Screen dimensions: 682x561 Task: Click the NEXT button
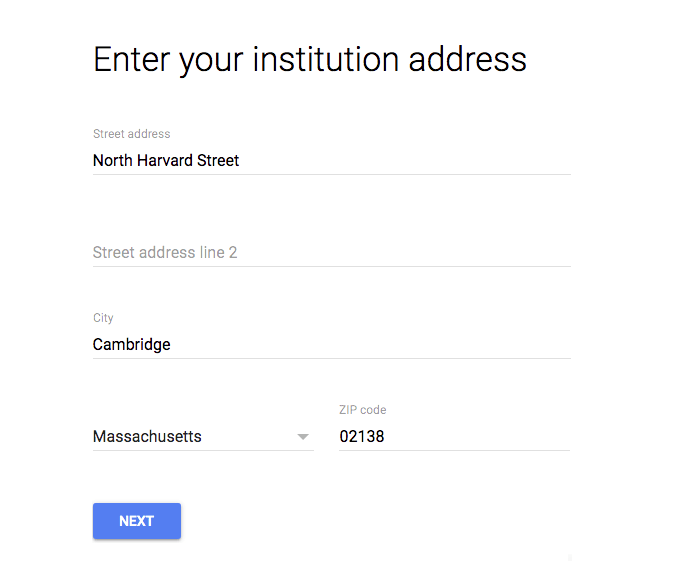point(137,521)
